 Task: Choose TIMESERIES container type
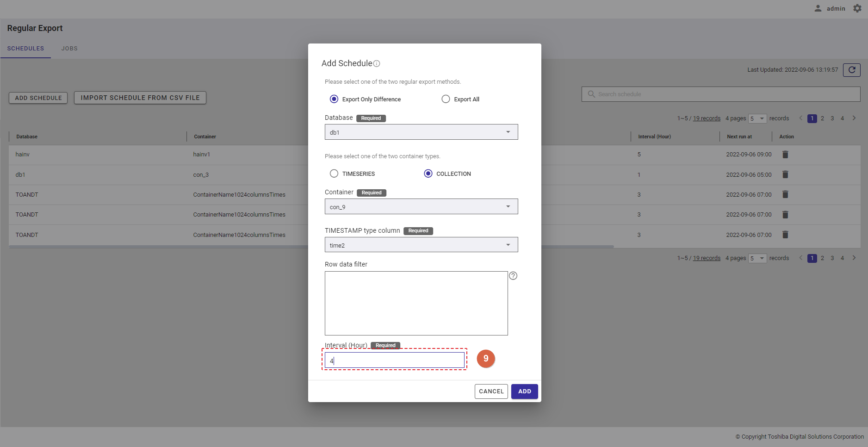click(x=334, y=174)
